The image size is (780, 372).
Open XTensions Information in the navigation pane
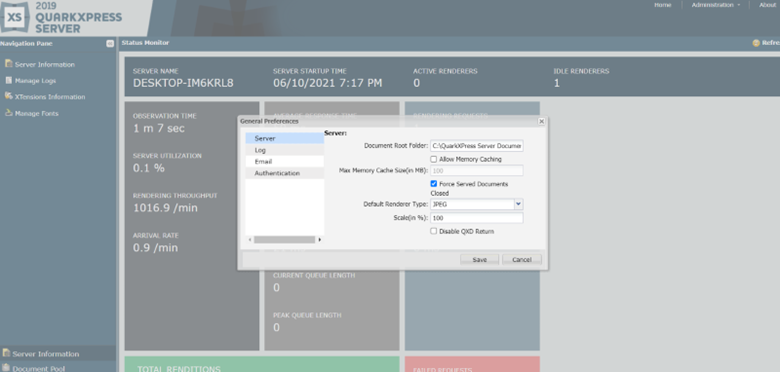tap(50, 97)
